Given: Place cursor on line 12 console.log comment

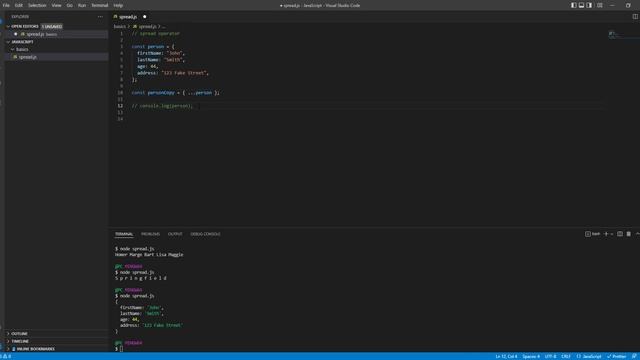Looking at the screenshot, I should pos(162,106).
